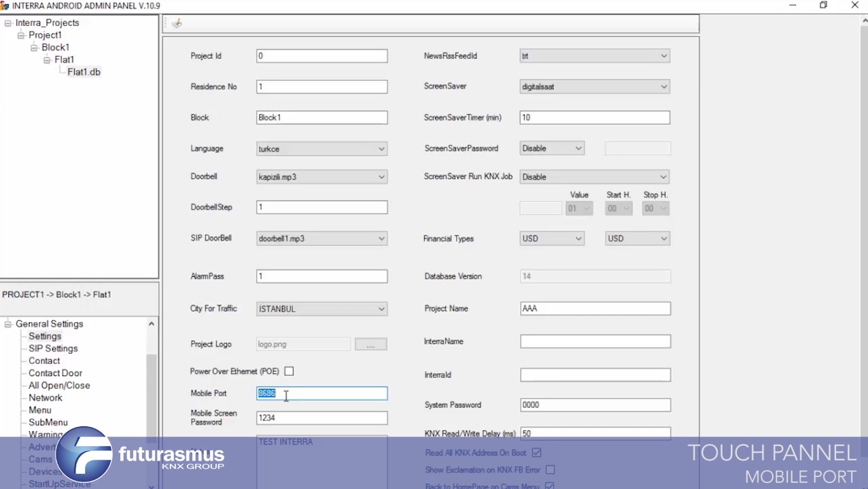Open the Language dropdown
This screenshot has height=489, width=868.
[381, 149]
